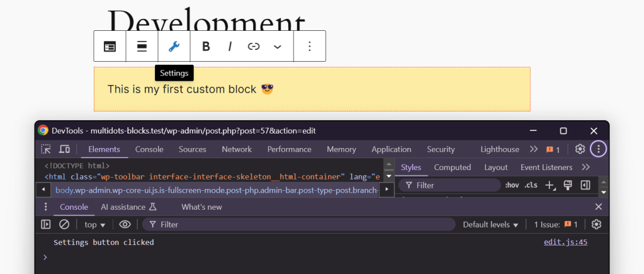Switch to the Layout pane tab
Screen dimensions: 644x274
tap(496, 167)
